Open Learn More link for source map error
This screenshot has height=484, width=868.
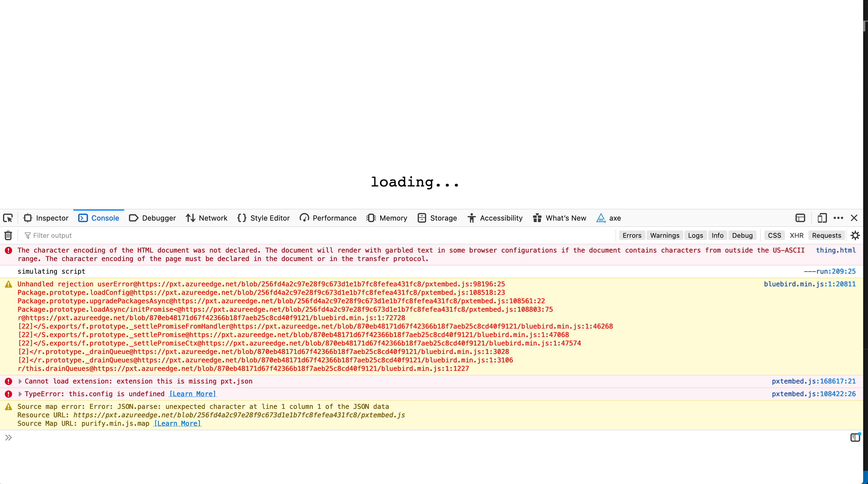pyautogui.click(x=177, y=423)
